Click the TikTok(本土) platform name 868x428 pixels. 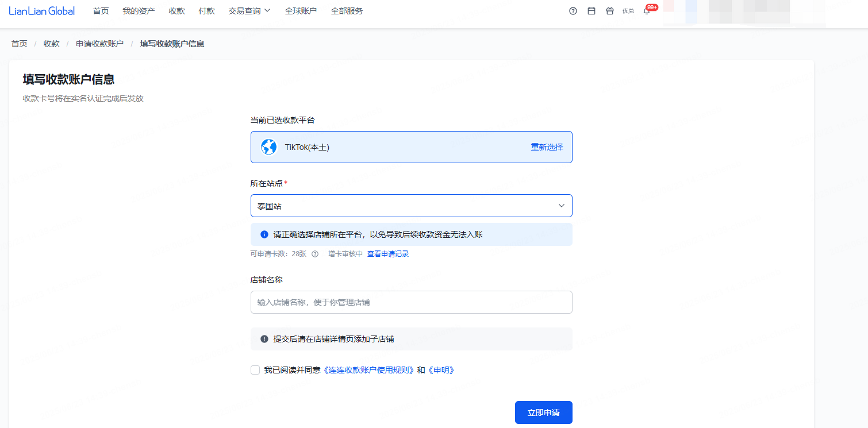(308, 147)
